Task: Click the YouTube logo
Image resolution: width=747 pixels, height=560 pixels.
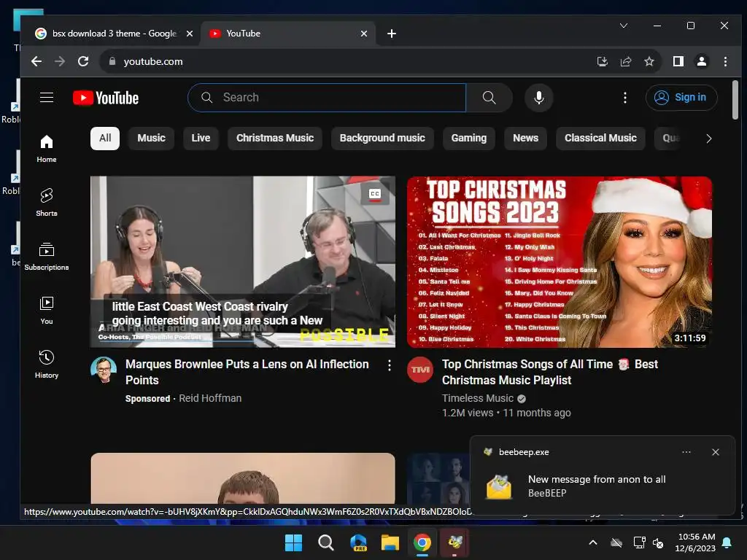Action: pos(106,98)
